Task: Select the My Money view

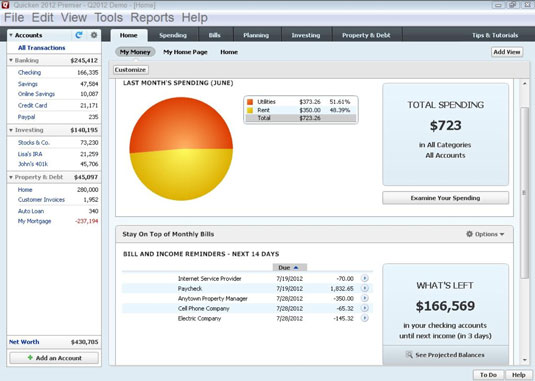Action: click(135, 52)
